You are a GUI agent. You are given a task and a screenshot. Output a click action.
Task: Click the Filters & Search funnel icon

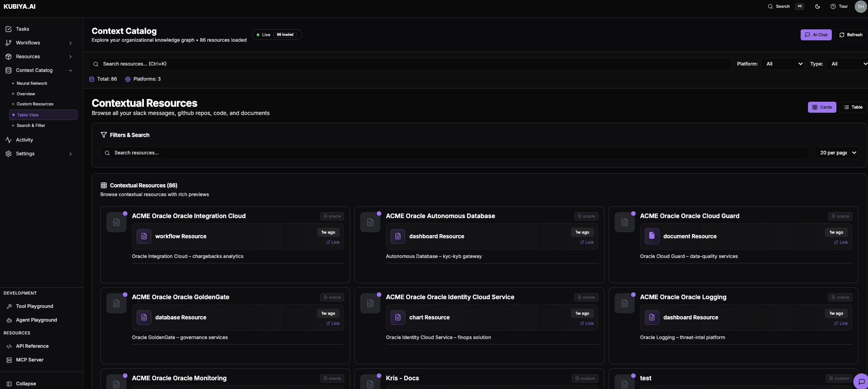(x=104, y=135)
